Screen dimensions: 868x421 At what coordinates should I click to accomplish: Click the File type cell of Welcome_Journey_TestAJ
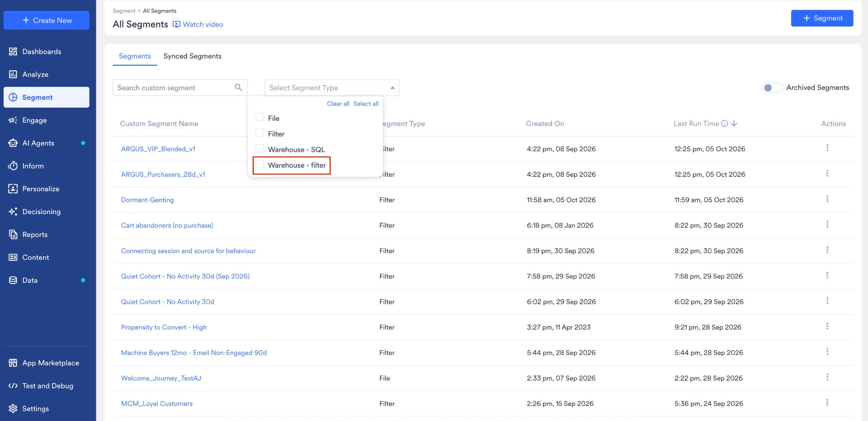(385, 378)
